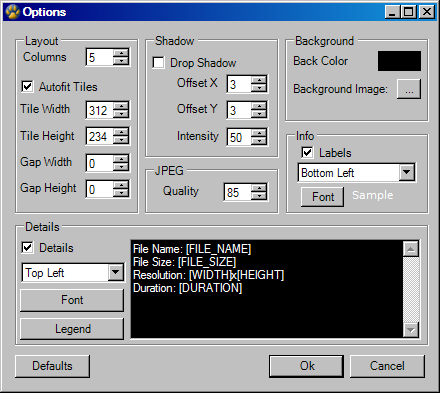Click the Offset X value field

(x=239, y=84)
